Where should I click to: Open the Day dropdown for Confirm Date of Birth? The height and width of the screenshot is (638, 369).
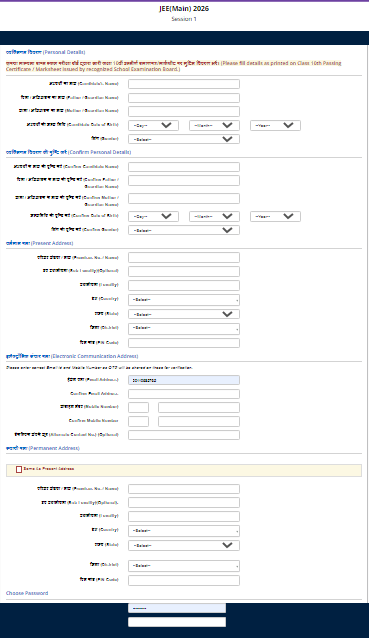[x=153, y=216]
